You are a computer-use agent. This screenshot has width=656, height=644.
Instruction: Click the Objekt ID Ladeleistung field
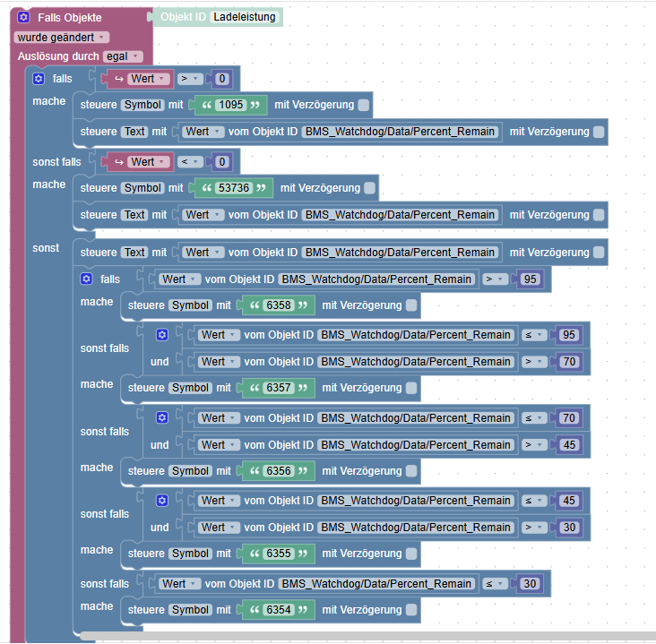(x=246, y=17)
